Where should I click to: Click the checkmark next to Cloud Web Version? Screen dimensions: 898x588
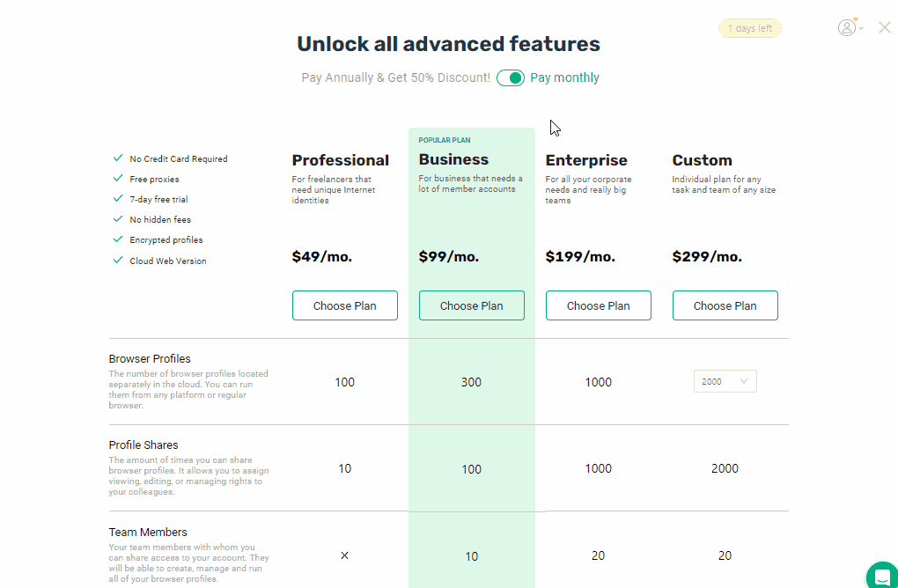tap(118, 260)
